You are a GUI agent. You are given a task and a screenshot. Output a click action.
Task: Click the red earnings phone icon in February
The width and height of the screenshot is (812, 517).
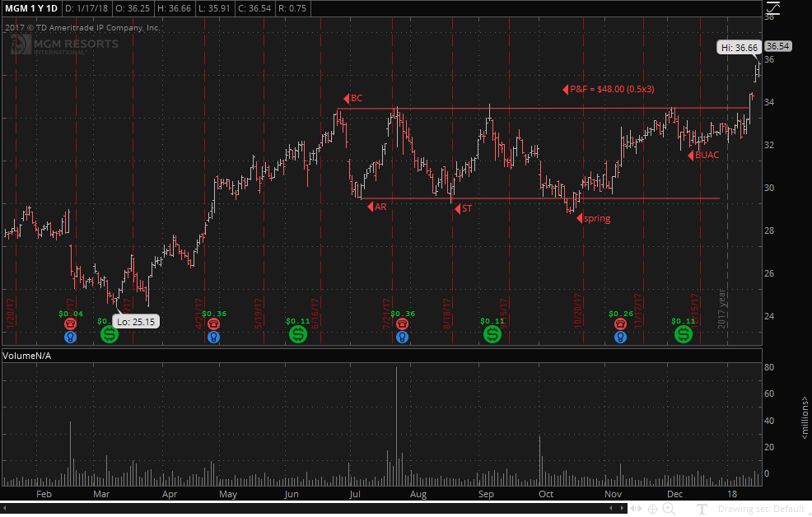(x=72, y=324)
